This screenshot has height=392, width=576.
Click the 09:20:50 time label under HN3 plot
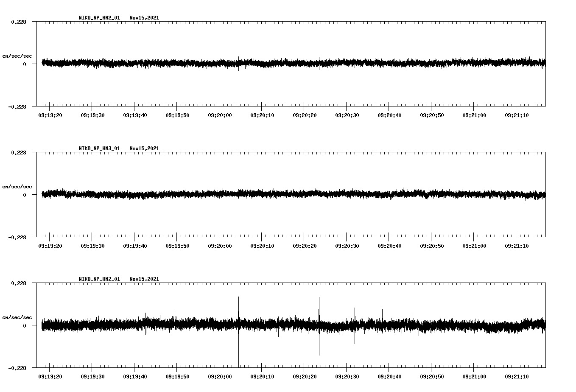(x=432, y=246)
